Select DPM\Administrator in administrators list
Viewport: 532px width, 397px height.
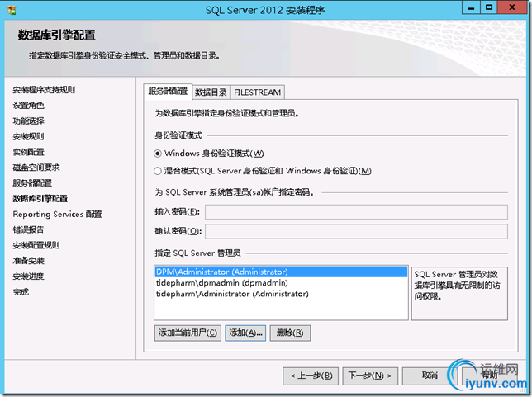281,272
